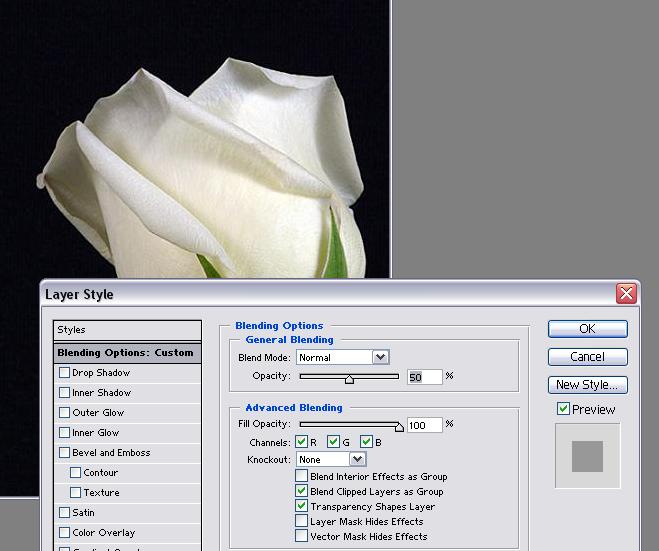Select the Satin style label

tap(83, 512)
